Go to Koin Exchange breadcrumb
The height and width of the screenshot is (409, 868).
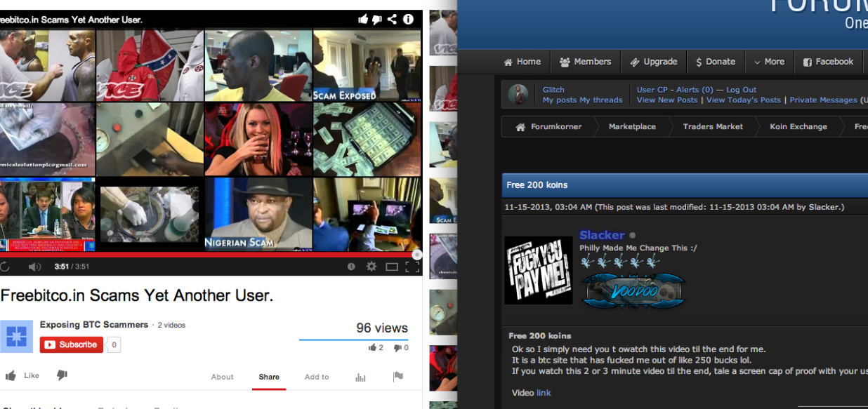coord(798,127)
